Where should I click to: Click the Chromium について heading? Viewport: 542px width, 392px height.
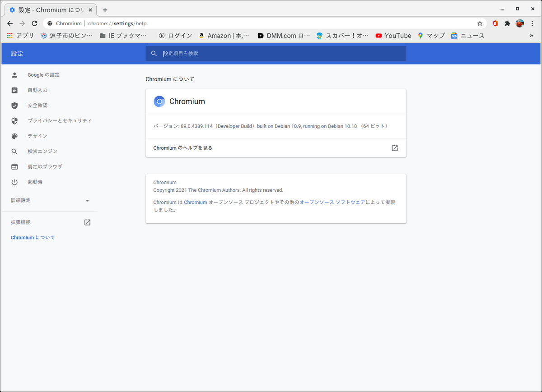pyautogui.click(x=170, y=79)
